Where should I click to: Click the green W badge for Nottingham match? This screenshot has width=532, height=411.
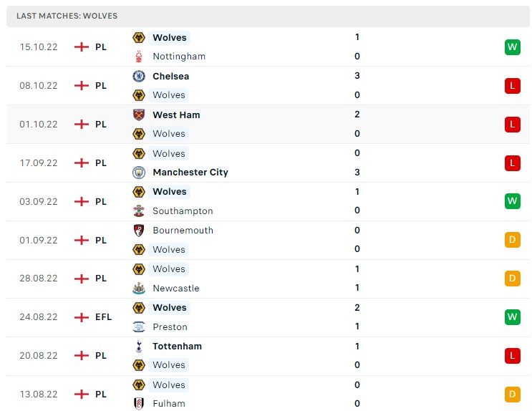click(x=513, y=47)
